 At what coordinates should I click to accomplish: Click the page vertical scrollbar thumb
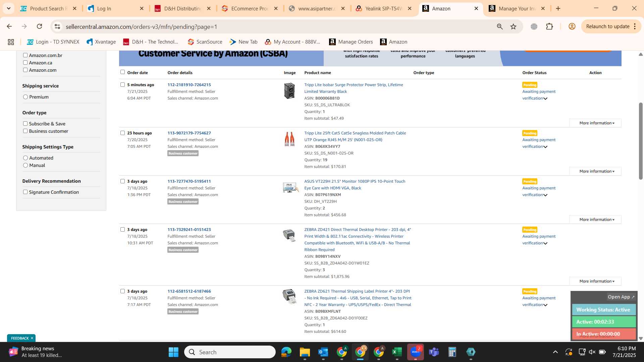click(641, 141)
